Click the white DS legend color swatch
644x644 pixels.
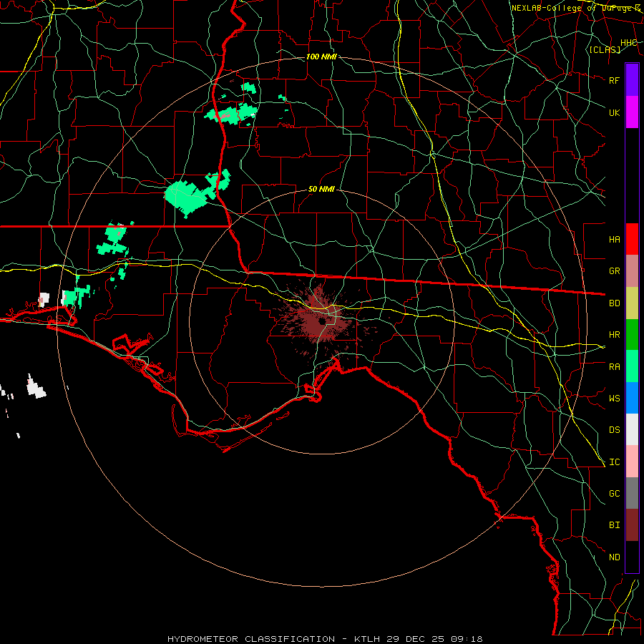click(x=632, y=429)
